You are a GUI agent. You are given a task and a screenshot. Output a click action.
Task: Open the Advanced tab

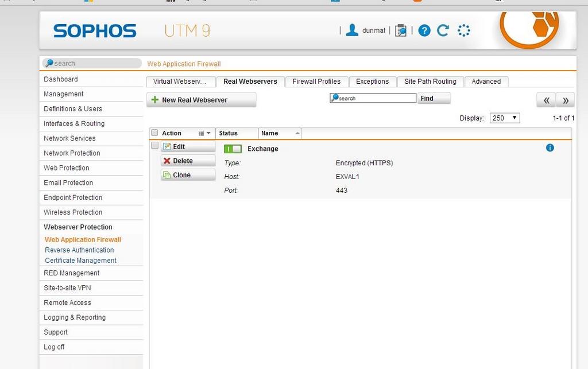tap(486, 81)
